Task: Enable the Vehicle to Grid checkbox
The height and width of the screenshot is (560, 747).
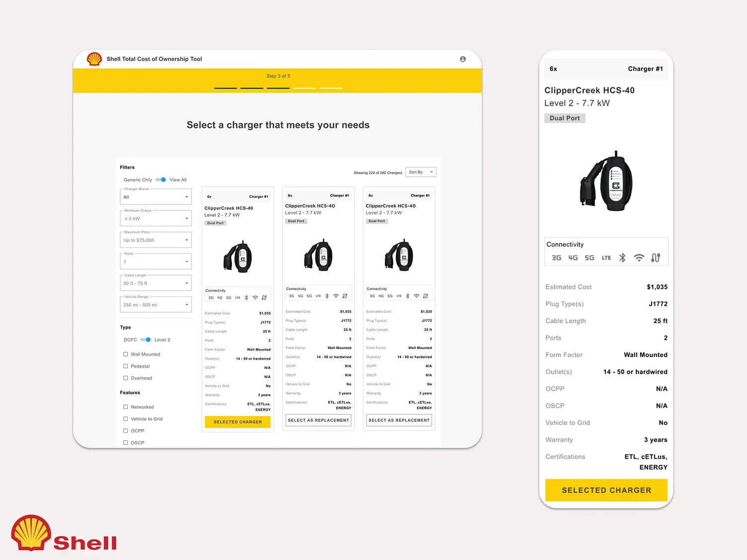Action: 126,419
